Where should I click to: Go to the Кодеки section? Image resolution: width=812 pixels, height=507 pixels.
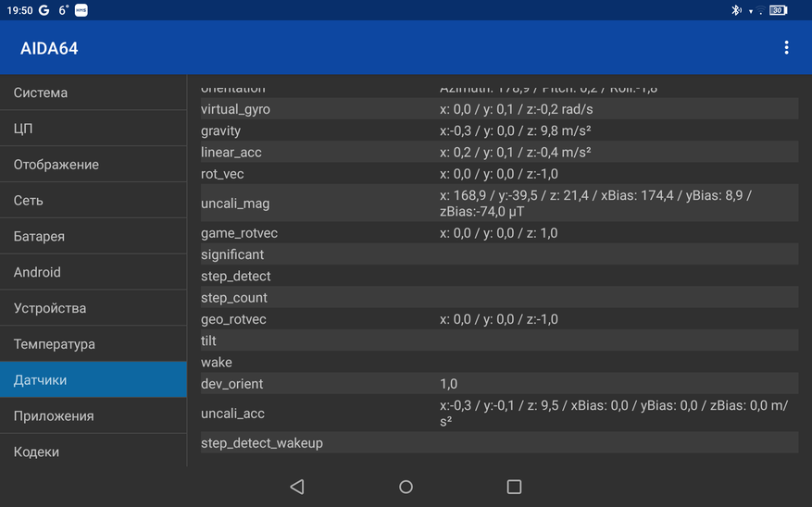coord(93,451)
